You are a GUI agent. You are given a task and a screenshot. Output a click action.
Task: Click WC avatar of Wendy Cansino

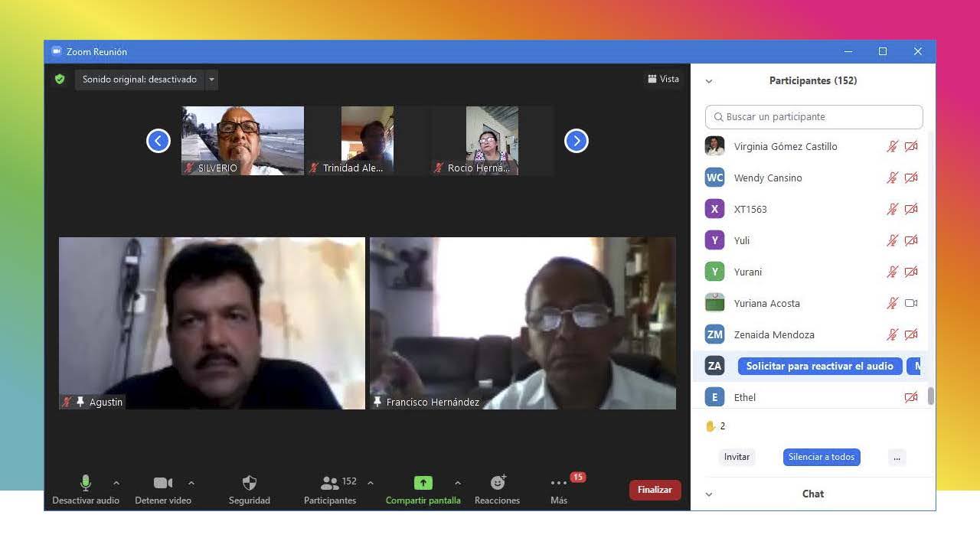tap(714, 178)
